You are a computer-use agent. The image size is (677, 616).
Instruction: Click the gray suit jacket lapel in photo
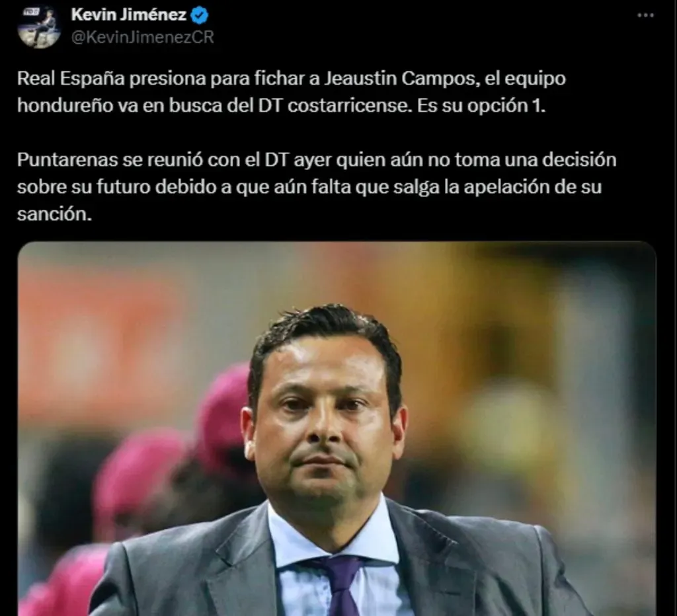[x=242, y=566]
